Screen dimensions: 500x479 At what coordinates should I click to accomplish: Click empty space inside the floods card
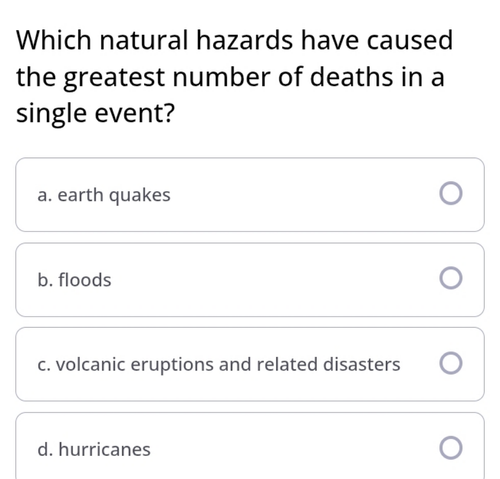267,279
